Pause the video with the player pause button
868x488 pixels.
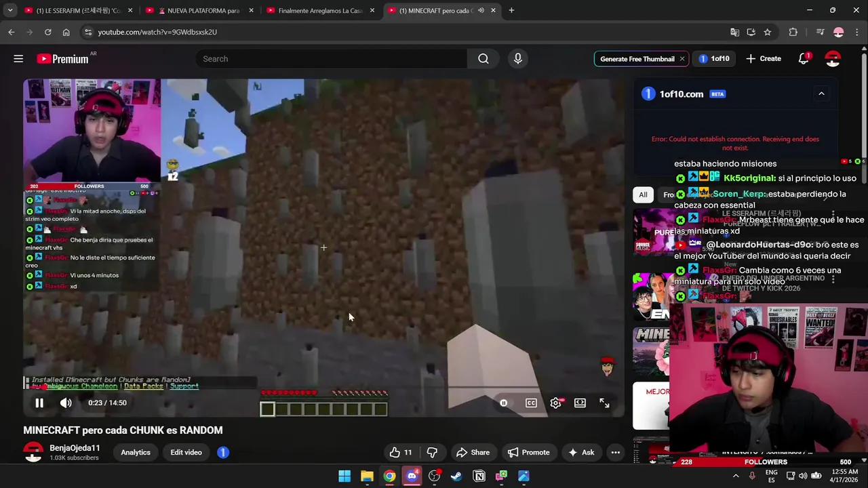(x=39, y=403)
